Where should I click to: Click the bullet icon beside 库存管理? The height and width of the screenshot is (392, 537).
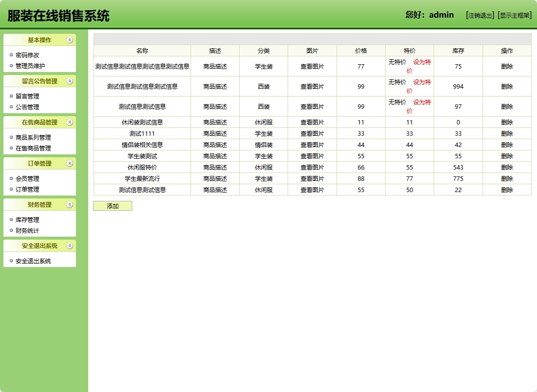[12, 220]
